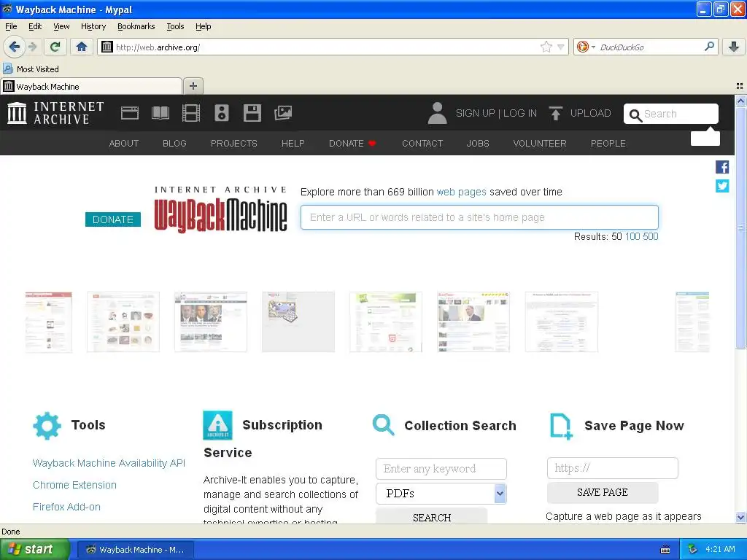The image size is (747, 560).
Task: Click the Archive-It subscription icon
Action: click(217, 425)
